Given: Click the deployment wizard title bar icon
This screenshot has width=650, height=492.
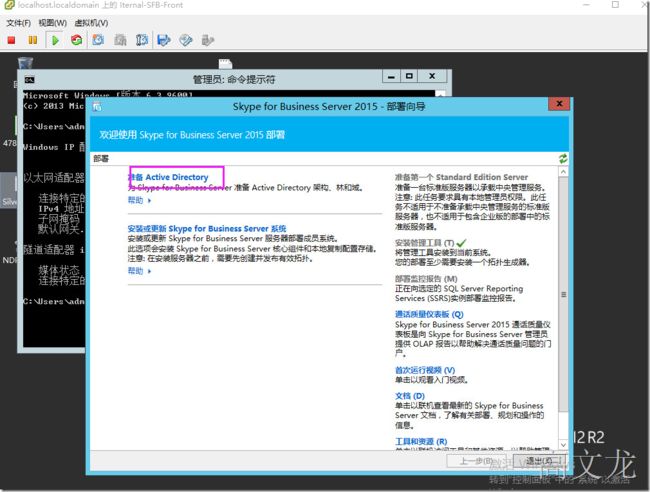Looking at the screenshot, I should point(97,107).
